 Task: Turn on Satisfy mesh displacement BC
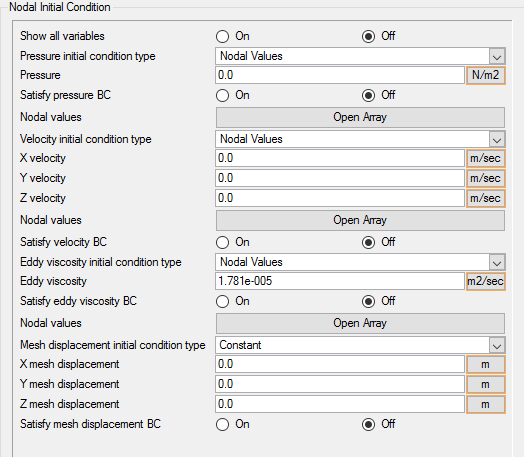pos(223,425)
